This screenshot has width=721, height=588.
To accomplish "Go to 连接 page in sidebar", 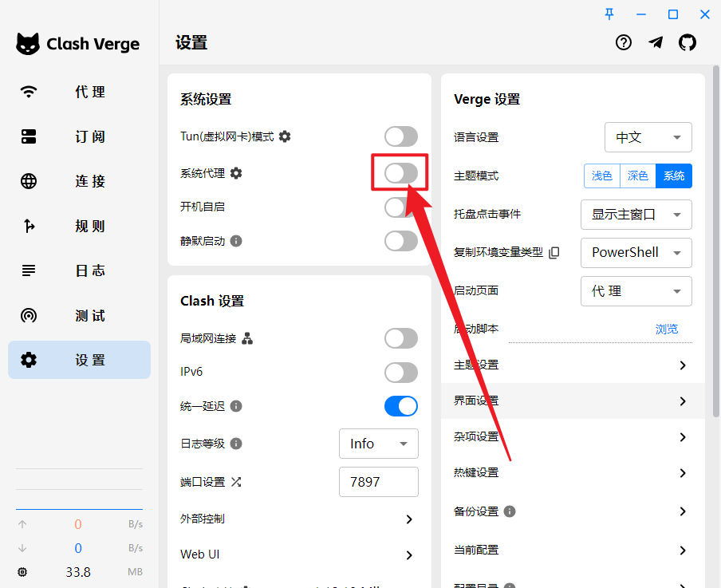I will (79, 181).
